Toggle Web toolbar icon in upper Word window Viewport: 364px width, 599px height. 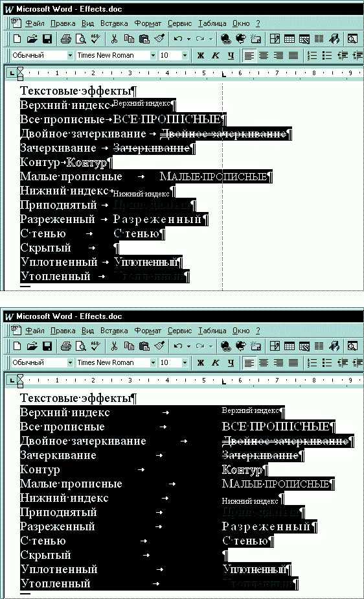click(x=240, y=39)
